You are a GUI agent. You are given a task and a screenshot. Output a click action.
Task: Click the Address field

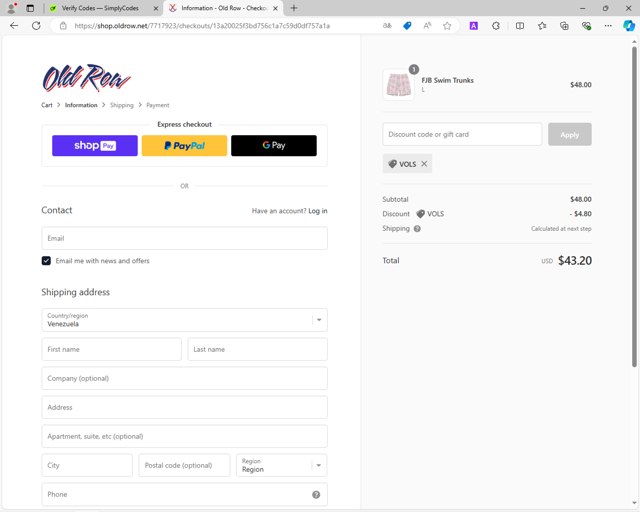184,407
